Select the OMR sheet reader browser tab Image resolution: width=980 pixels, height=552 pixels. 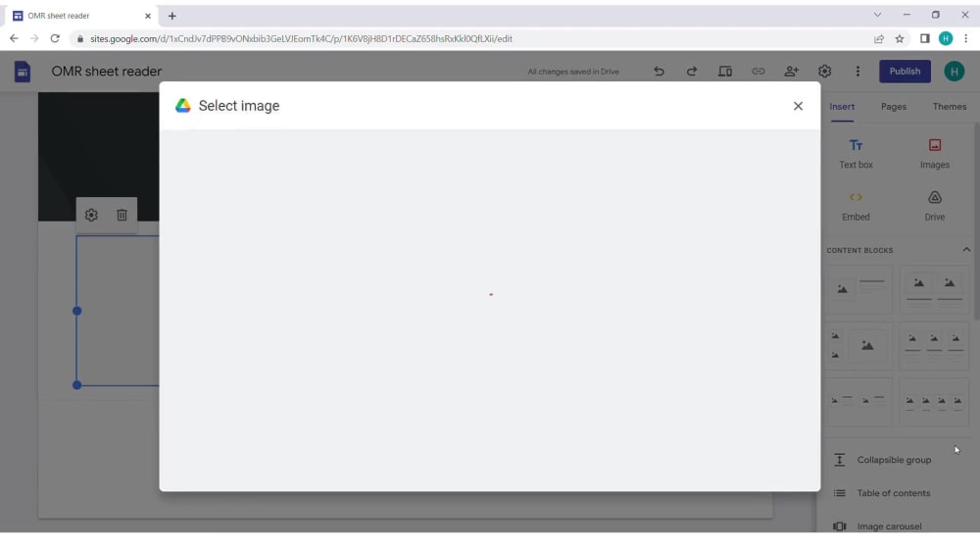click(x=81, y=17)
